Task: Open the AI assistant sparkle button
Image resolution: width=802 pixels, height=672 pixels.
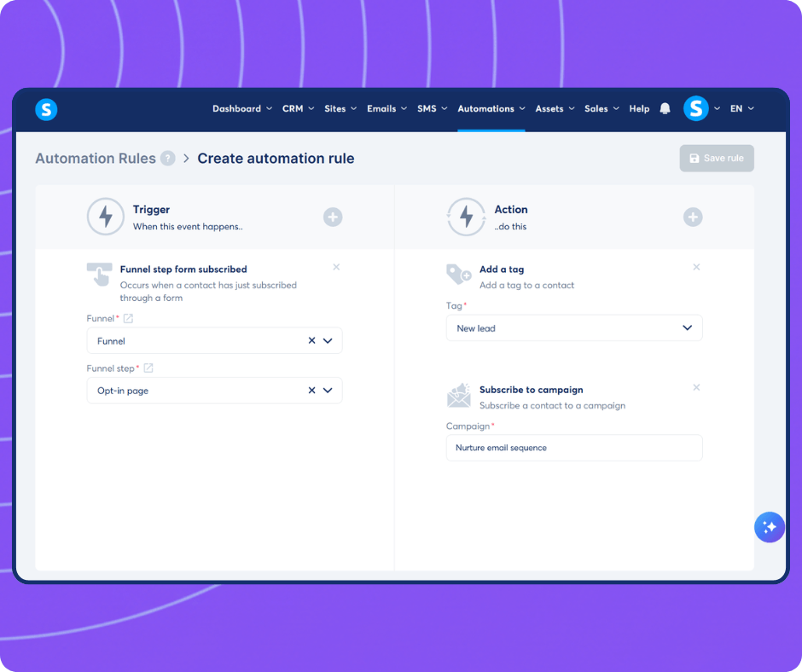Action: tap(770, 527)
